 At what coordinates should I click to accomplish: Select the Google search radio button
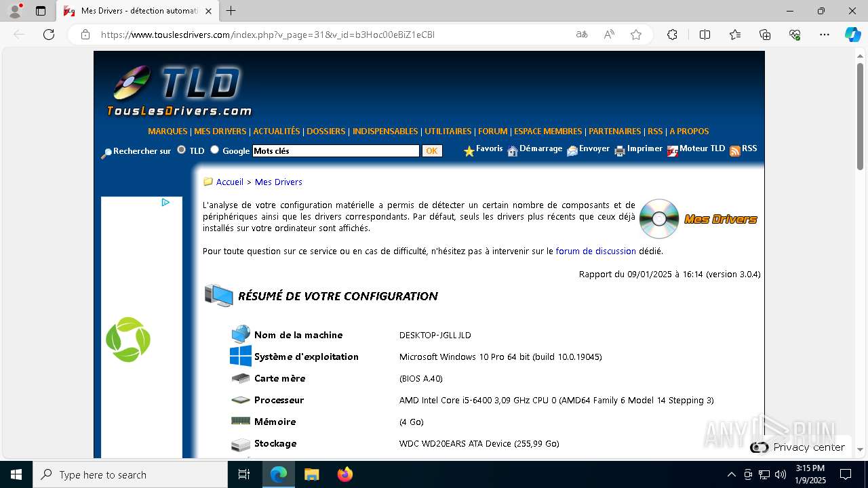215,150
